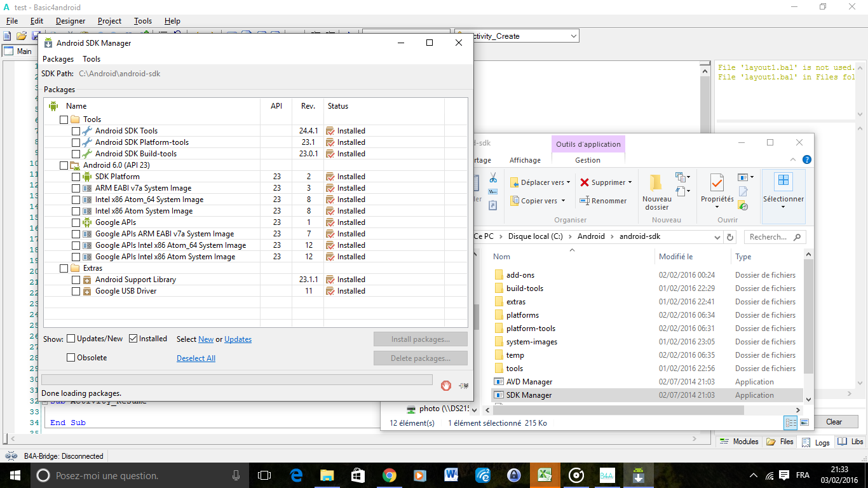
Task: Untick the Installed filter checkbox
Action: [133, 339]
